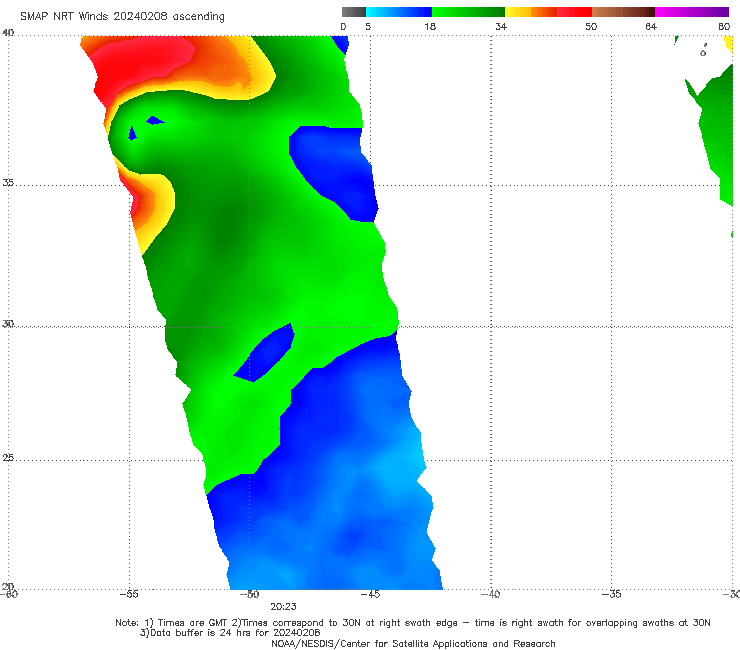The image size is (740, 650).
Task: Click the "NOAA/NESDIS/Center for Satellite Applications and Research" credit
Action: [413, 644]
